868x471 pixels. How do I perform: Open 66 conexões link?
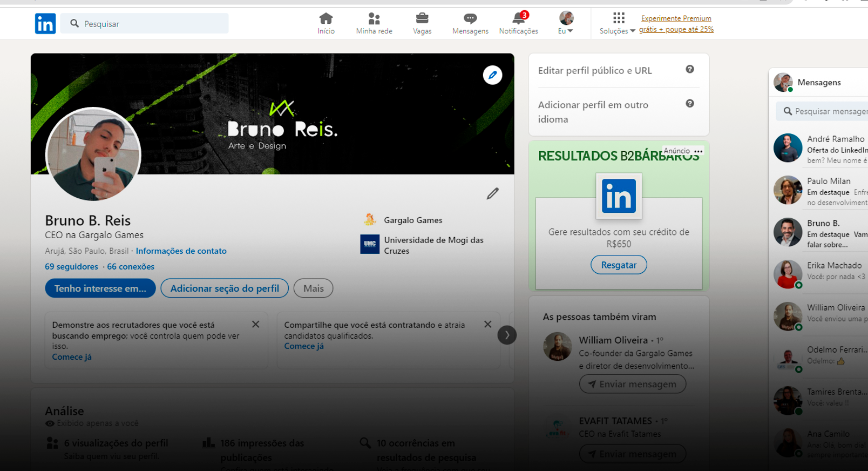tap(131, 267)
